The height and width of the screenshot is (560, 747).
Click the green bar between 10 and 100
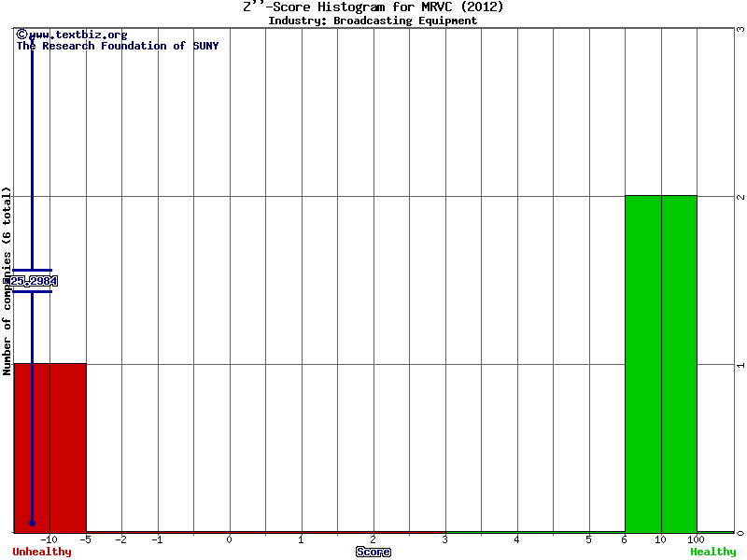click(x=680, y=364)
